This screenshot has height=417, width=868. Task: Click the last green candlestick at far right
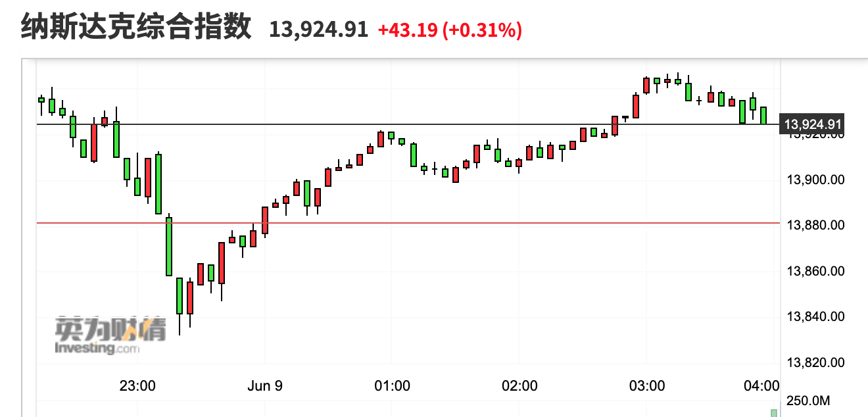[x=763, y=115]
